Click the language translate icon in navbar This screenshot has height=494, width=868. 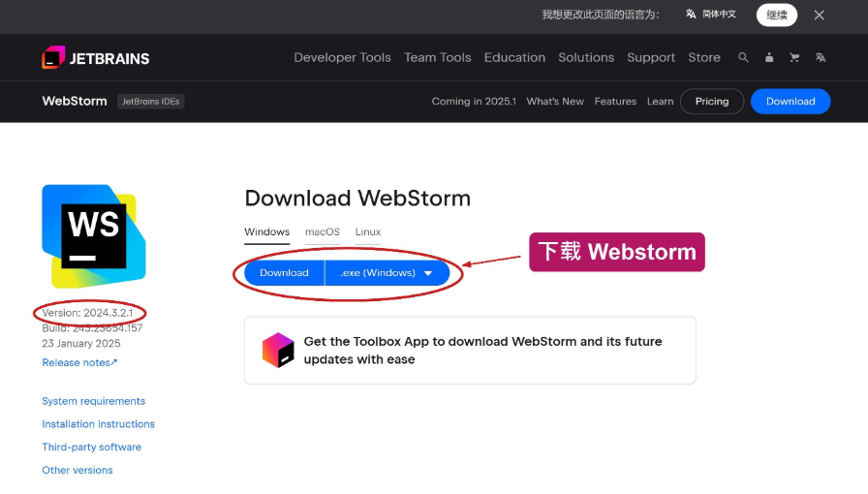tap(821, 57)
